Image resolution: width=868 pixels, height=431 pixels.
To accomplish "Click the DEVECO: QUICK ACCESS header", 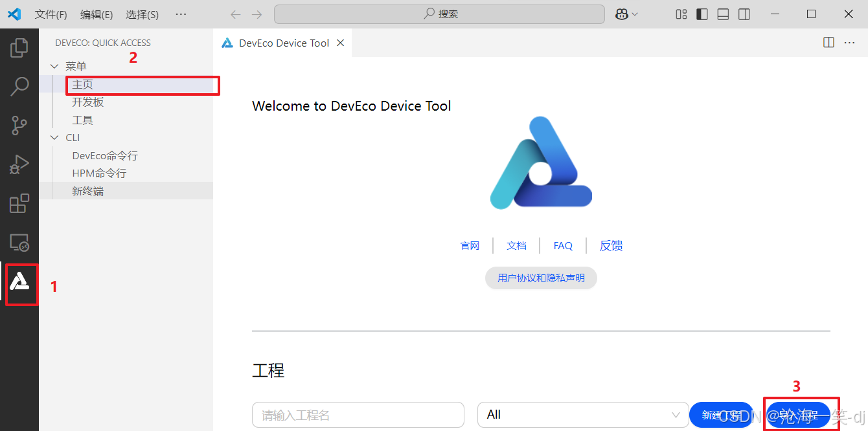I will coord(103,43).
